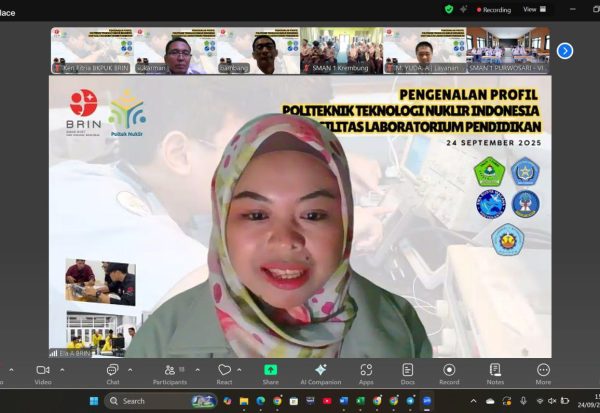Click the Record button in toolbar
The height and width of the screenshot is (413, 600).
[449, 373]
